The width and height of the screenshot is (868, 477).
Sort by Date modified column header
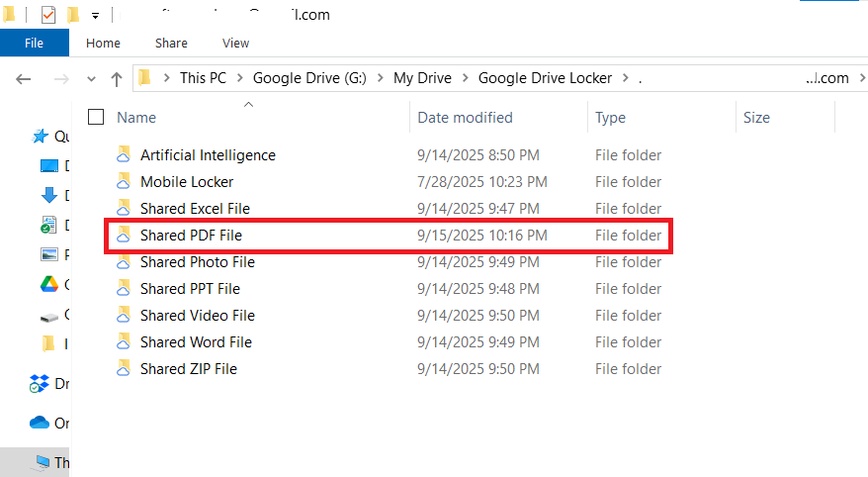pos(465,117)
